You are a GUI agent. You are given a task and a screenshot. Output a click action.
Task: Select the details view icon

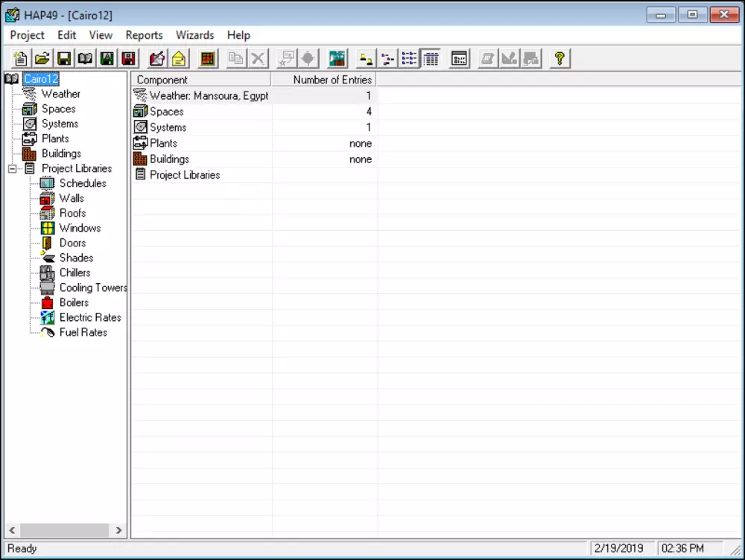pos(431,58)
